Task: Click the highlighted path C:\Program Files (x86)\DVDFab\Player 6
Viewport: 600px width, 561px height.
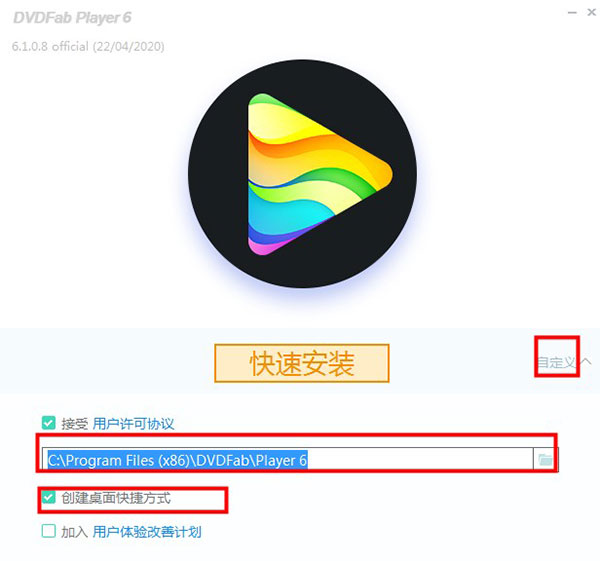Action: click(x=178, y=460)
